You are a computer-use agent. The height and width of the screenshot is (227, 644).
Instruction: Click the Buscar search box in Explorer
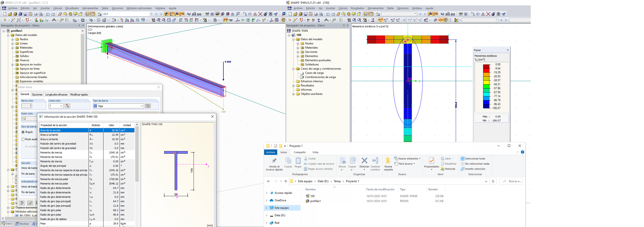(511, 181)
